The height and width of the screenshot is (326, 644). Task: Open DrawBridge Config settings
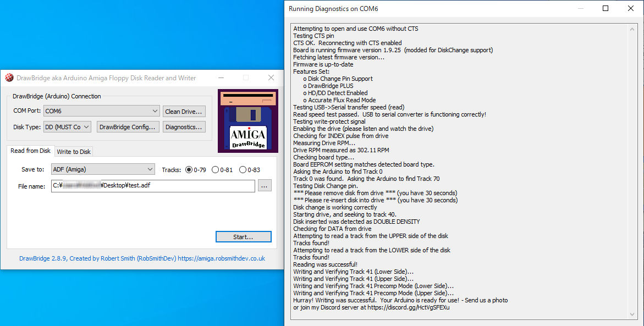coord(128,127)
